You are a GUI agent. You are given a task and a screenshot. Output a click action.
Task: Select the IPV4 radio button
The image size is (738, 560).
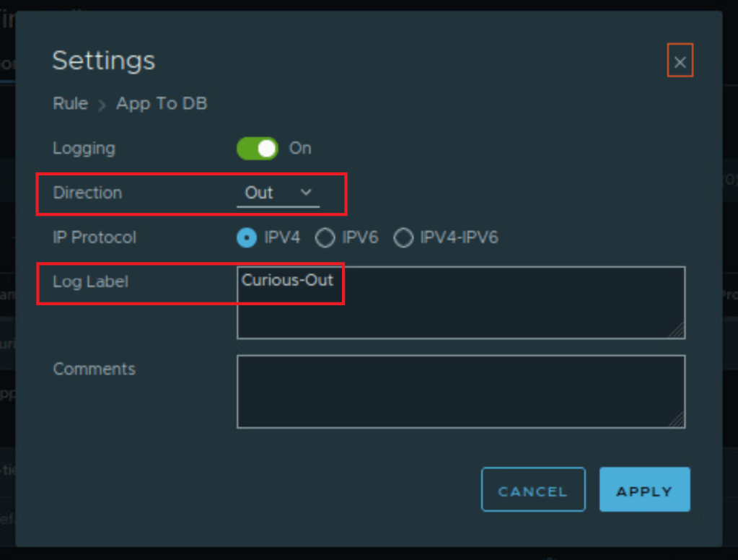[x=247, y=237]
